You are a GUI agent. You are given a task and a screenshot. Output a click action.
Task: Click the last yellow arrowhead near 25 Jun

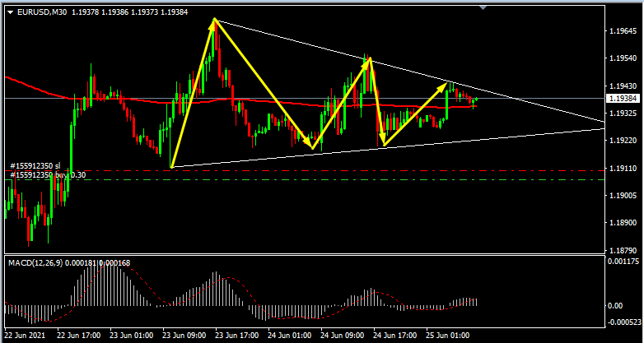pyautogui.click(x=450, y=84)
